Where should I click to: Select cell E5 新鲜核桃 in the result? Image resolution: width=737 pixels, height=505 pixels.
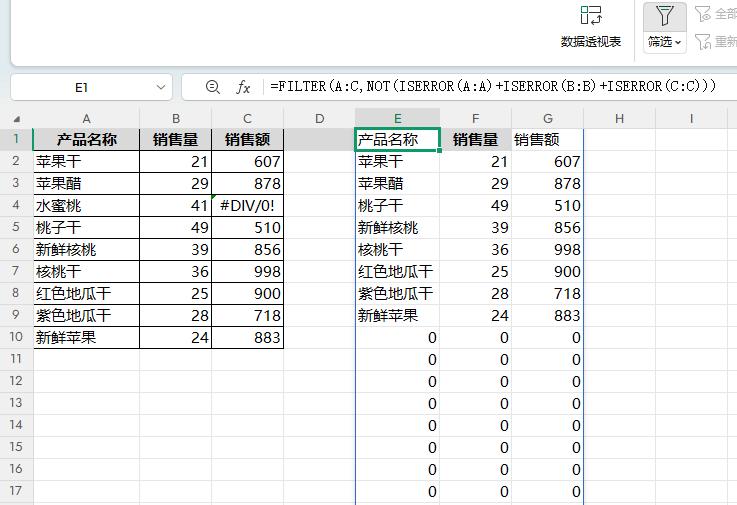click(398, 228)
